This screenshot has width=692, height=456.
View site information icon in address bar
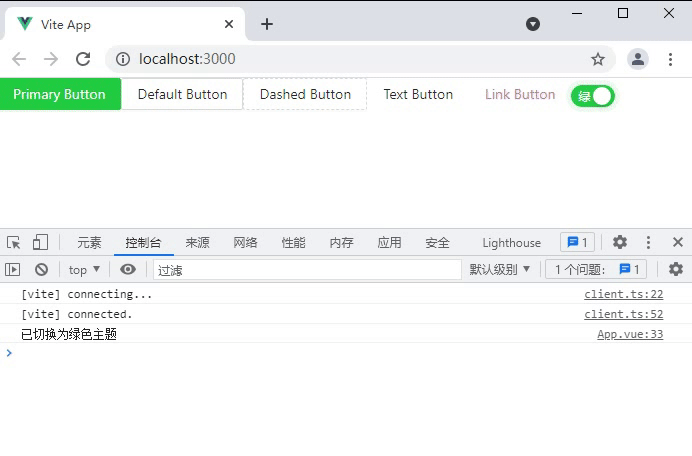click(x=123, y=59)
